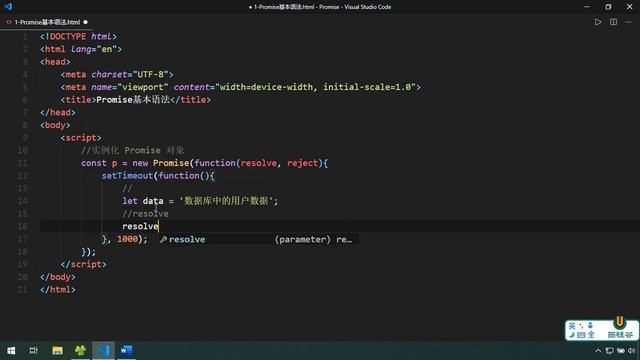Image resolution: width=640 pixels, height=360 pixels.
Task: Click the 'viewport' attribute value
Action: [143, 87]
